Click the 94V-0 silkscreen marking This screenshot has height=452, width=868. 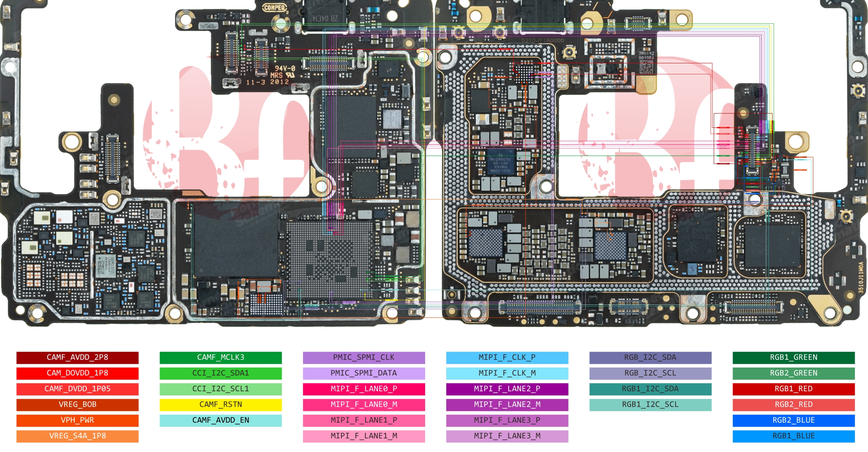coord(285,68)
